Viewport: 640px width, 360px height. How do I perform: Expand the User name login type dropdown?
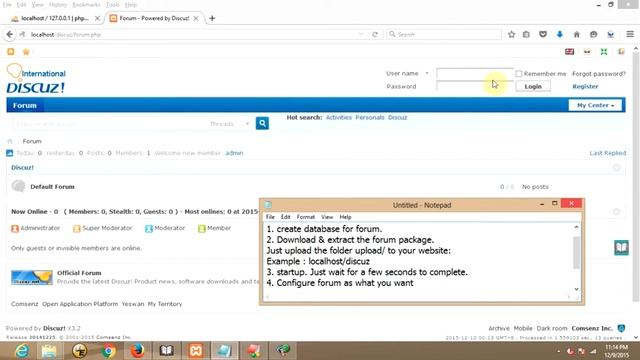pos(427,73)
